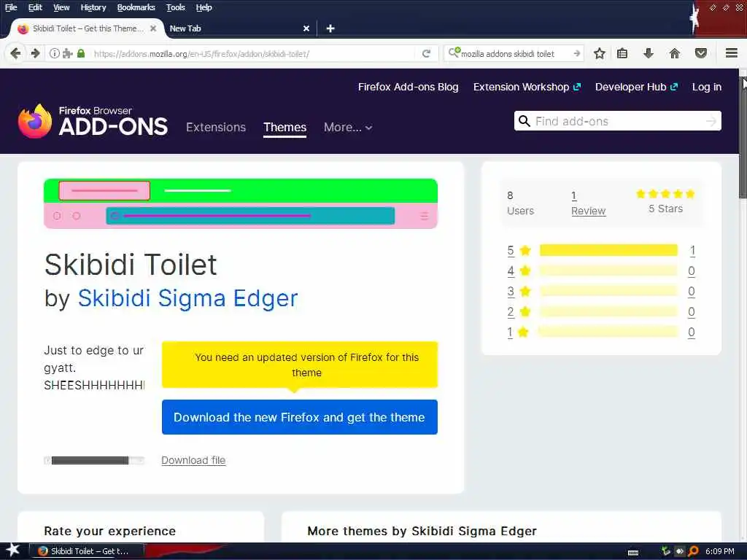Show bookmarks list icon

[x=622, y=53]
